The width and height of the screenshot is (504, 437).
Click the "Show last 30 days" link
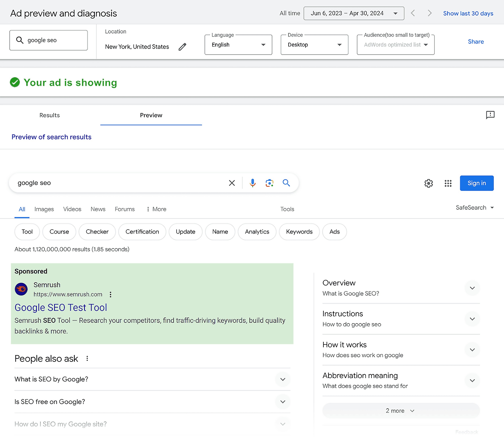tap(468, 13)
